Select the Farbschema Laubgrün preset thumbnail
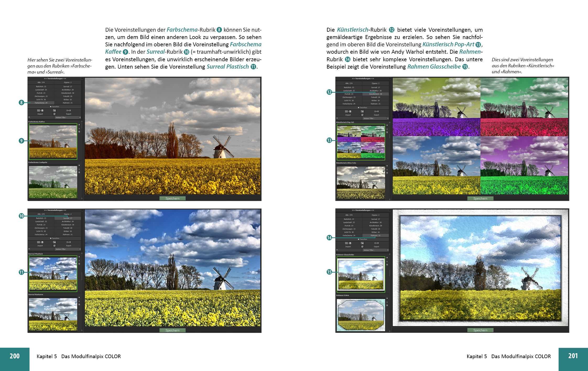Viewport: 588px width, 371px height. pos(53,182)
